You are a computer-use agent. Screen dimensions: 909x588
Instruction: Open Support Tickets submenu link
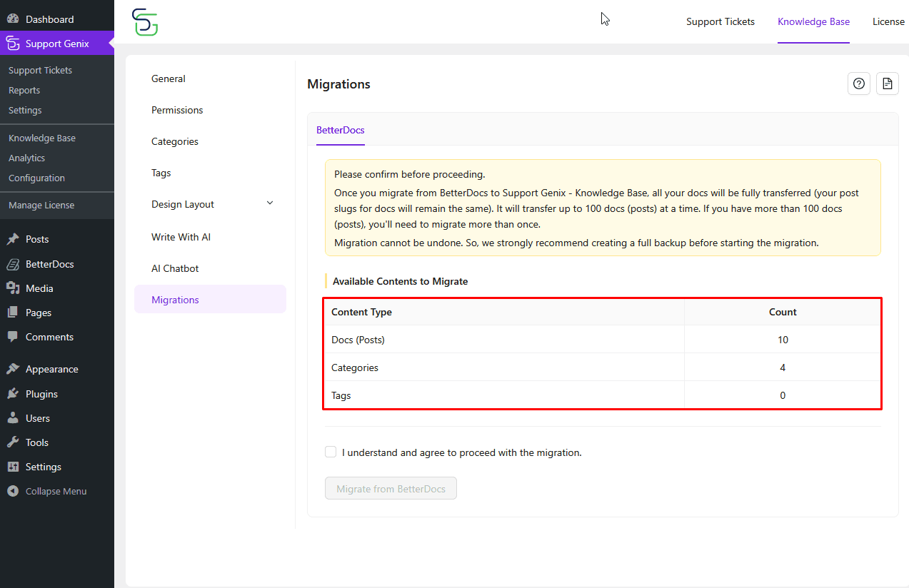point(40,70)
